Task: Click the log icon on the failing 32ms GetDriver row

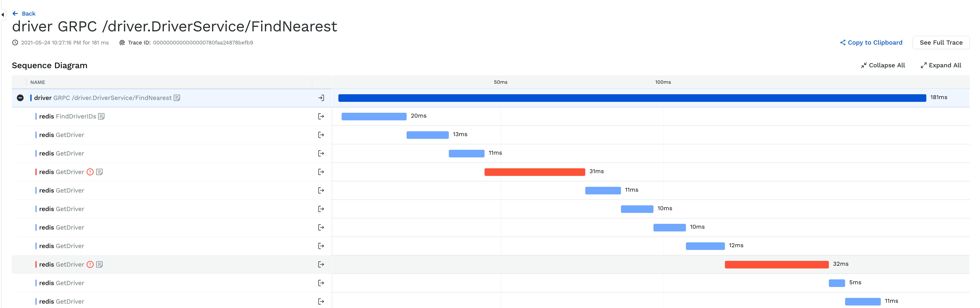Action: point(100,264)
